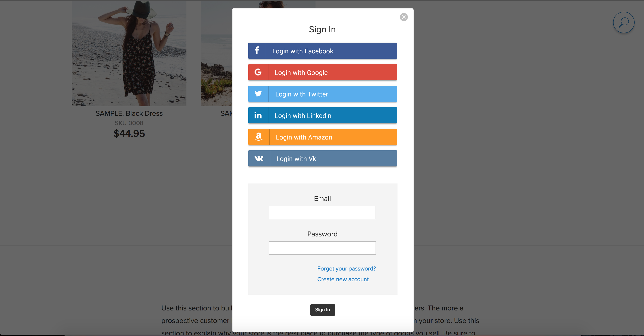
Task: Click the Login with Twitter button
Action: point(322,94)
